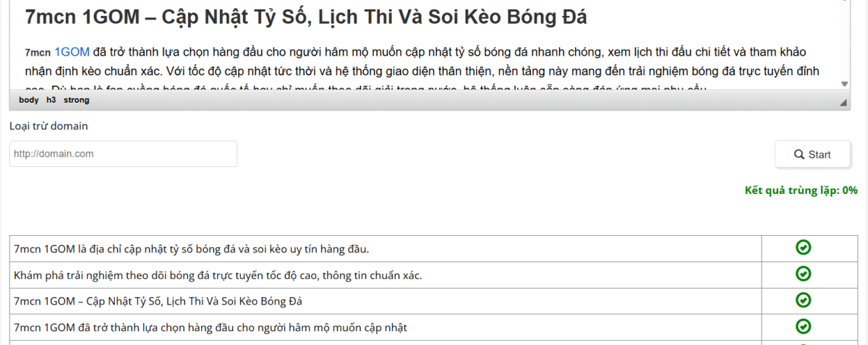The image size is (868, 345).
Task: Click the check icon for 'địa chỉ cập nhật' row
Action: (x=803, y=248)
